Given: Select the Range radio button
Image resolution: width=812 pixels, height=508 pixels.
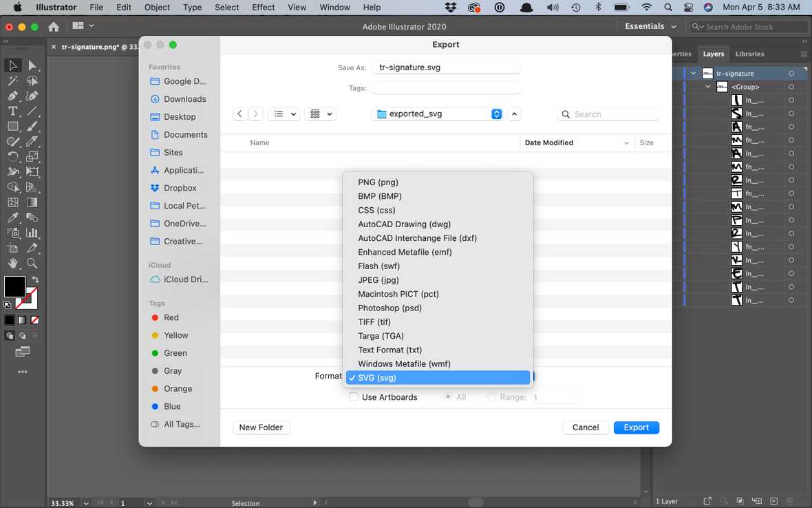Looking at the screenshot, I should [492, 396].
